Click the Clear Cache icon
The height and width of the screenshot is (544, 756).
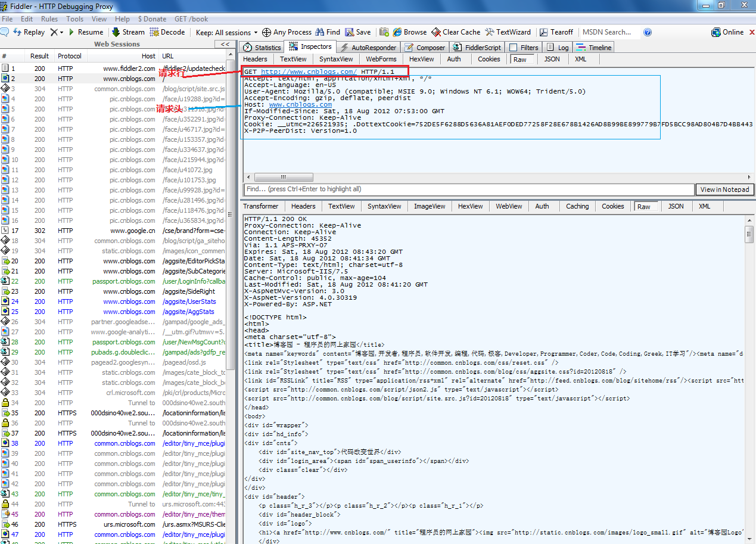click(437, 32)
